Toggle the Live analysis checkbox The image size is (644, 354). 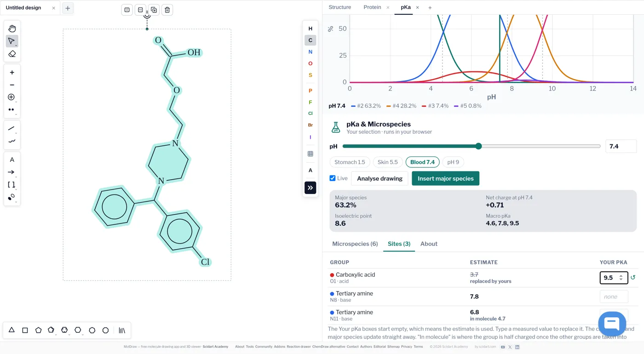pos(333,178)
